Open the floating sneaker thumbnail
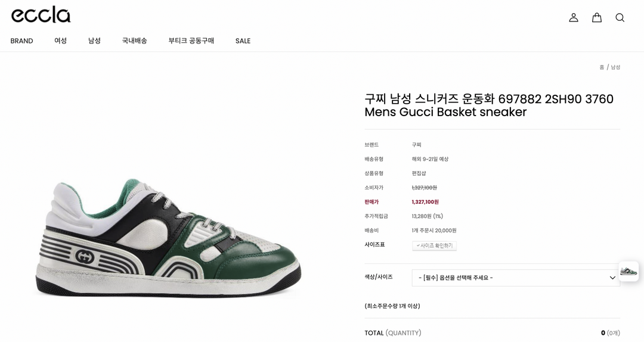 pos(628,271)
